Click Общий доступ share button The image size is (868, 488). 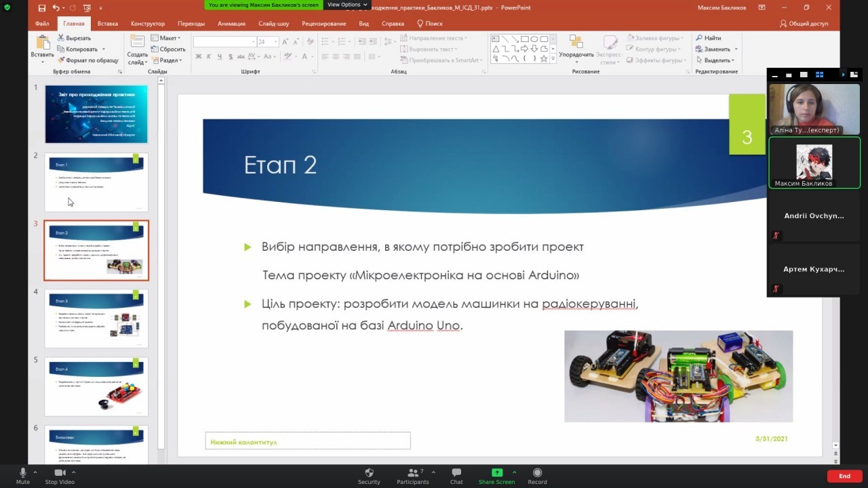tap(804, 23)
